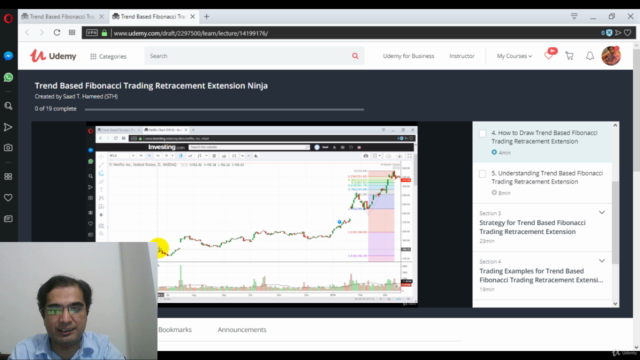Screen dimensions: 640x360
Task: Open the snapshot camera in sidebar
Action: [8, 147]
